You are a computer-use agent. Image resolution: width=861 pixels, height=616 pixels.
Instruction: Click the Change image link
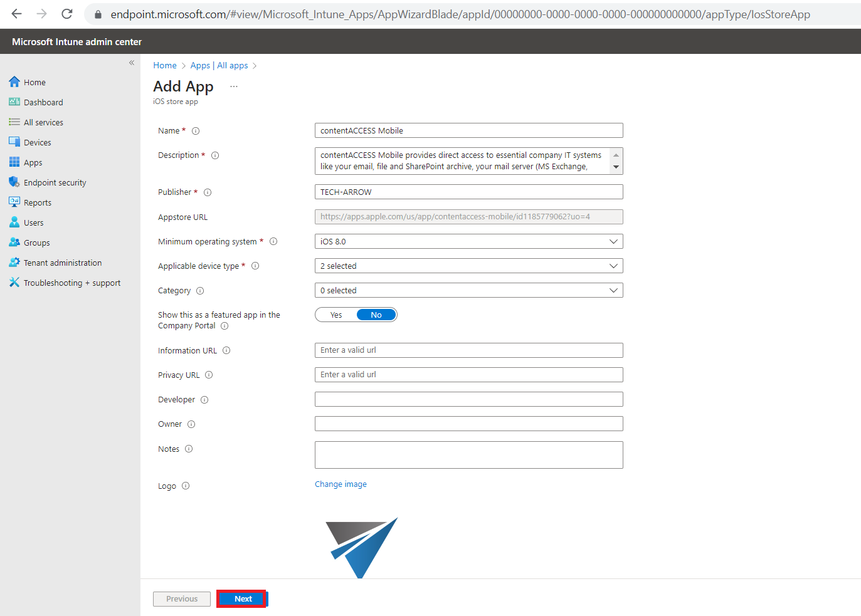[x=341, y=484]
